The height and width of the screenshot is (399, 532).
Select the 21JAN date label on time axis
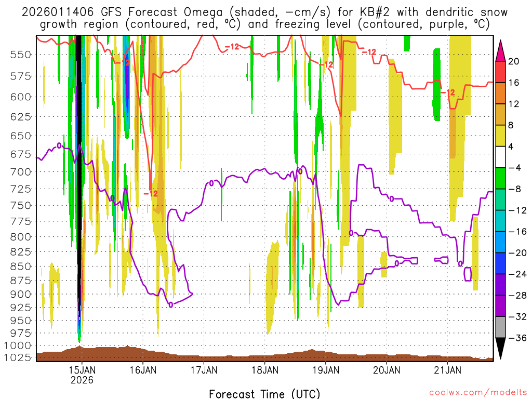[x=447, y=370]
